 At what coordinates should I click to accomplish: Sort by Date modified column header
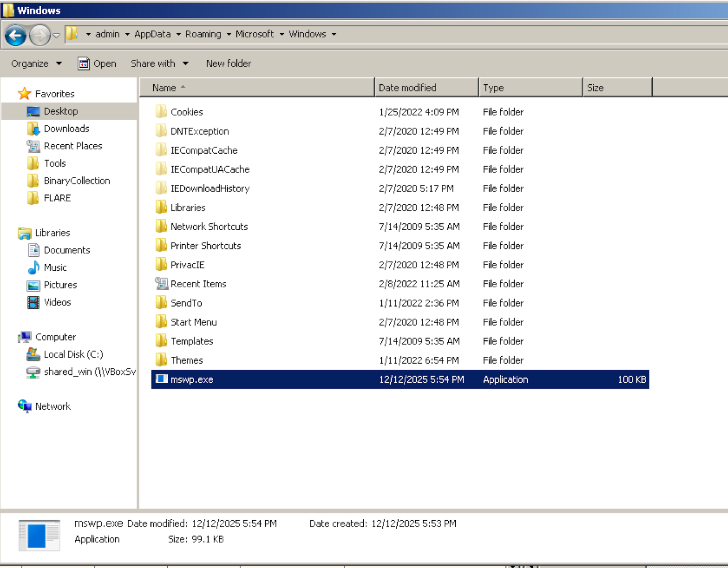[x=427, y=88]
